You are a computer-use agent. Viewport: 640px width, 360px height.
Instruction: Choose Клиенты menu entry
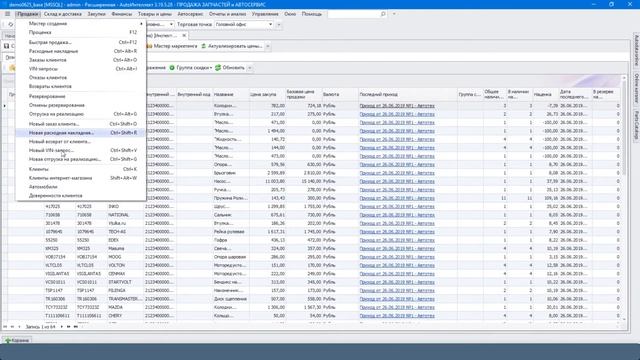(x=81, y=169)
